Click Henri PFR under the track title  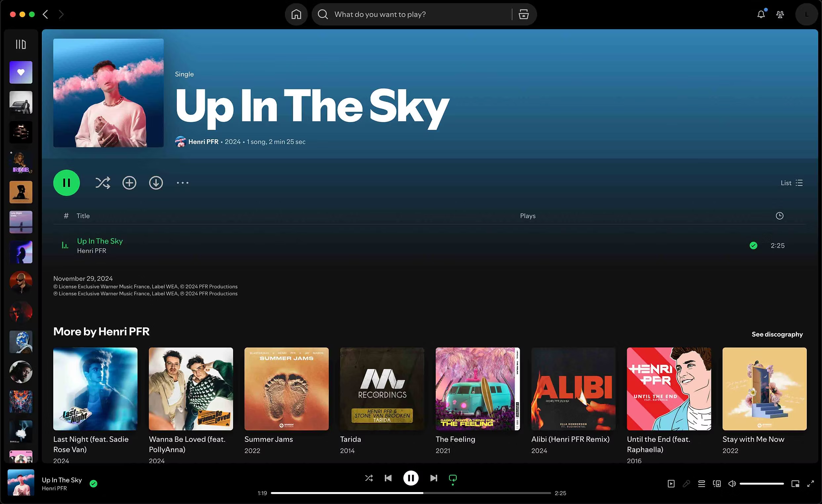coord(91,251)
